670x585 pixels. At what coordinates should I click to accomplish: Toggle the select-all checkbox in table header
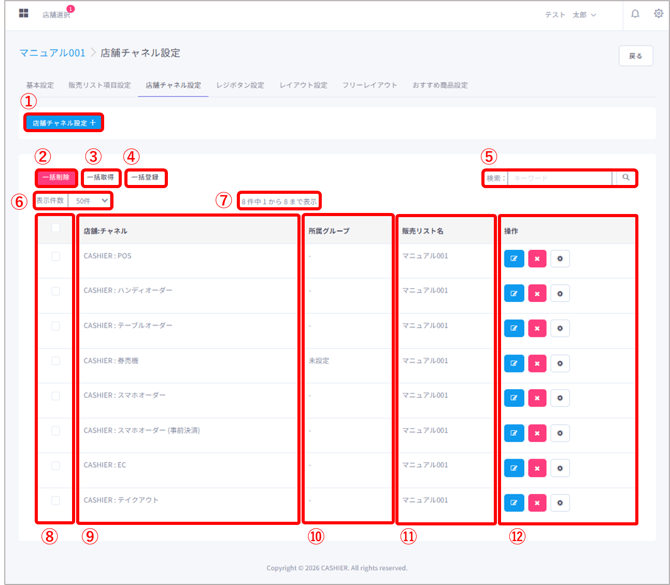pyautogui.click(x=56, y=228)
